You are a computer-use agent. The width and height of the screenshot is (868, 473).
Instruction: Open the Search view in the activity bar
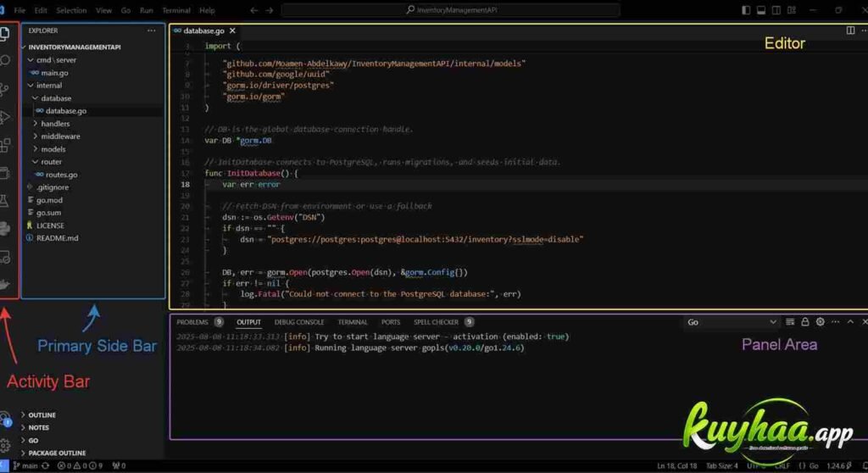5,60
